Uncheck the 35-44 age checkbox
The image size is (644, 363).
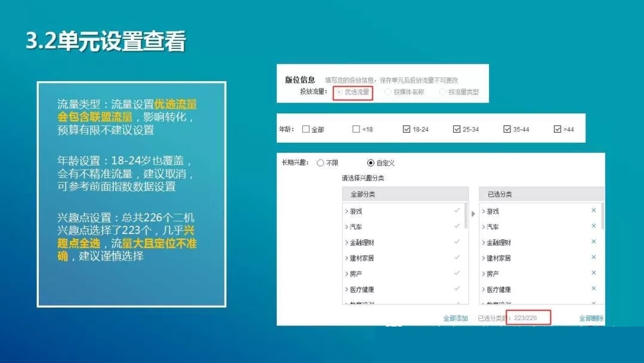(507, 129)
